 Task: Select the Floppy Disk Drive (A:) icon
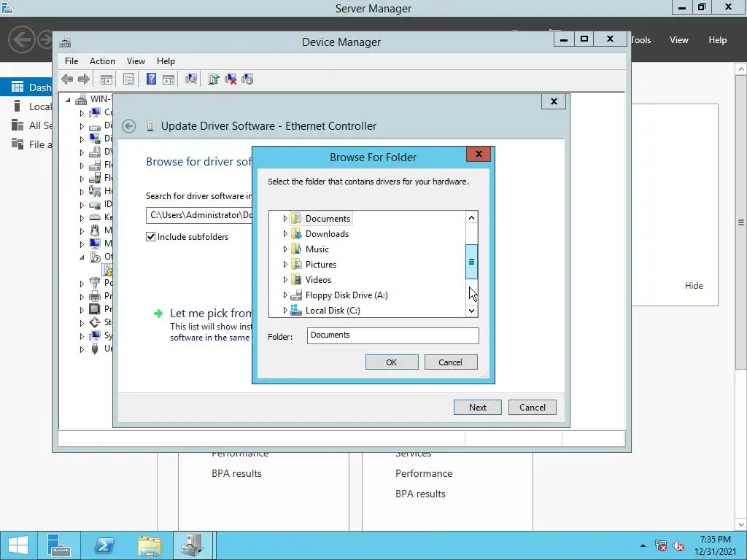[x=296, y=295]
